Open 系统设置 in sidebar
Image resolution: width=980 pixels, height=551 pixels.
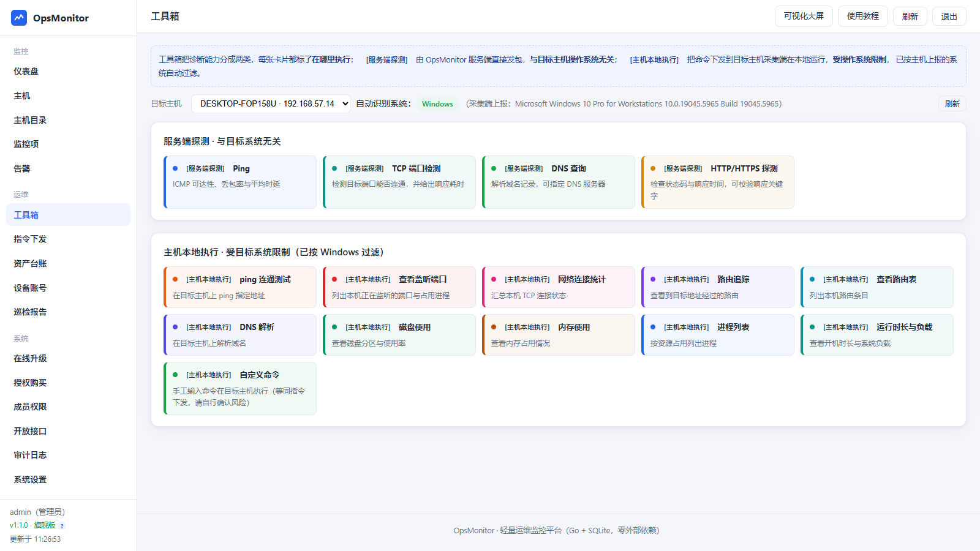68,479
